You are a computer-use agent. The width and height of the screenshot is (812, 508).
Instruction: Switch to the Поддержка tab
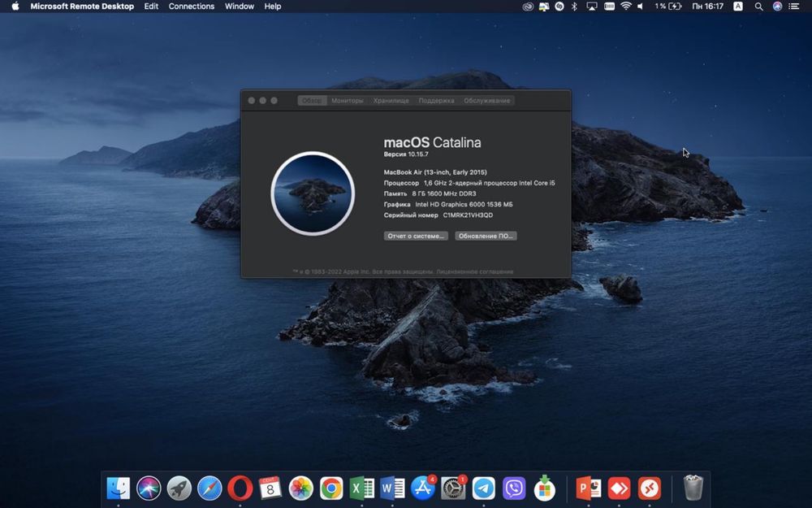click(x=437, y=101)
